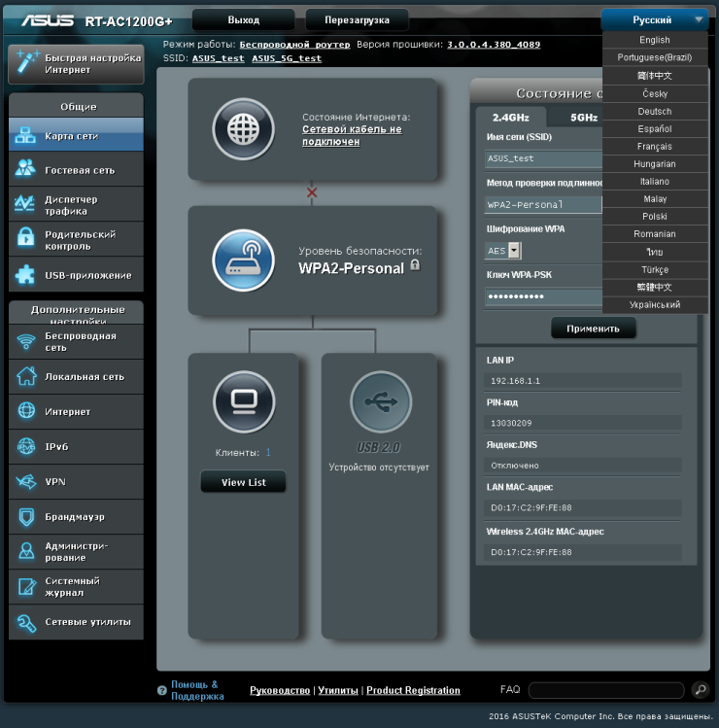The image size is (719, 728).
Task: Click the Системный журнал notepad icon
Action: click(26, 586)
